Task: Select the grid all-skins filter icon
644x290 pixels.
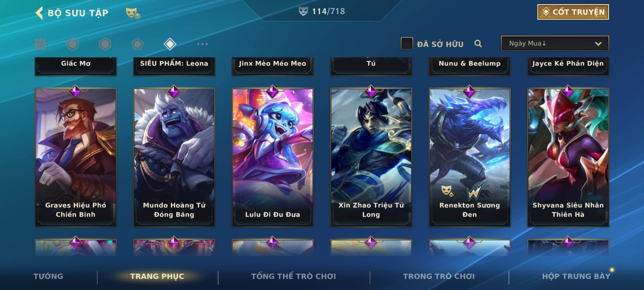Action: (x=40, y=44)
